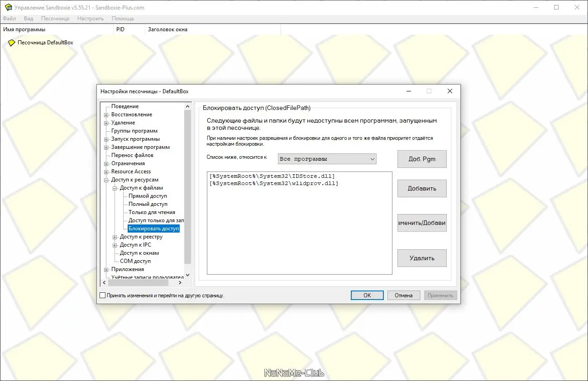588x381 pixels.
Task: Expand the Доступ к IPC tree node
Action: point(115,245)
